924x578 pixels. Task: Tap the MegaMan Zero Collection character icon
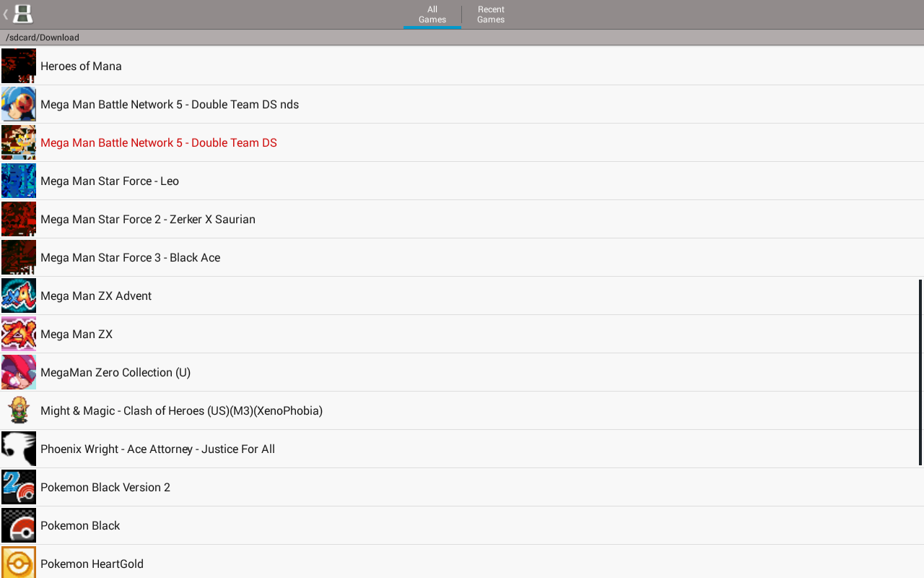[x=18, y=372]
